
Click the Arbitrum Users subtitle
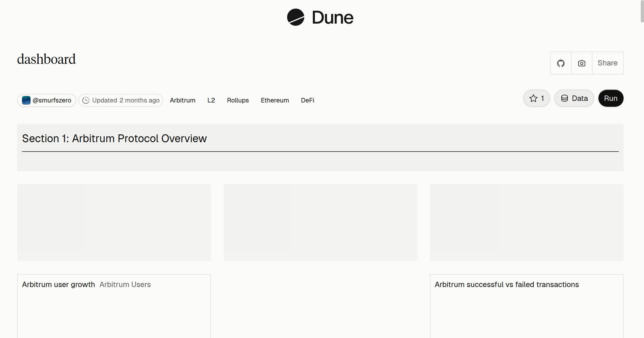click(x=125, y=285)
